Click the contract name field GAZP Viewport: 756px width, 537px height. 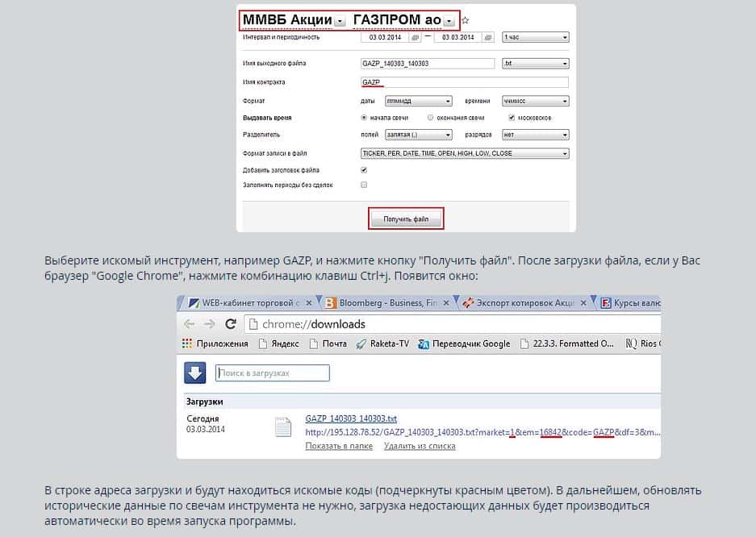(464, 82)
